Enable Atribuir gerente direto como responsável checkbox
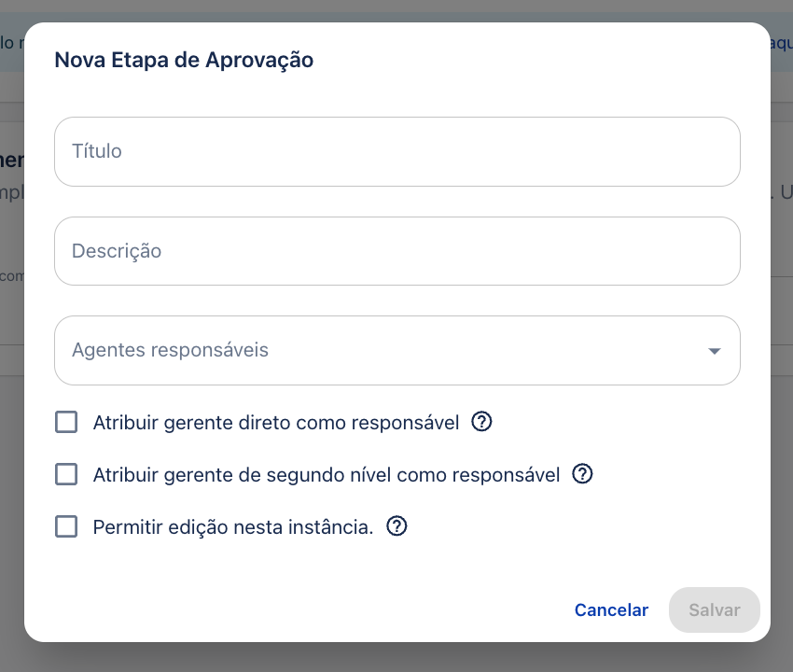 point(66,422)
